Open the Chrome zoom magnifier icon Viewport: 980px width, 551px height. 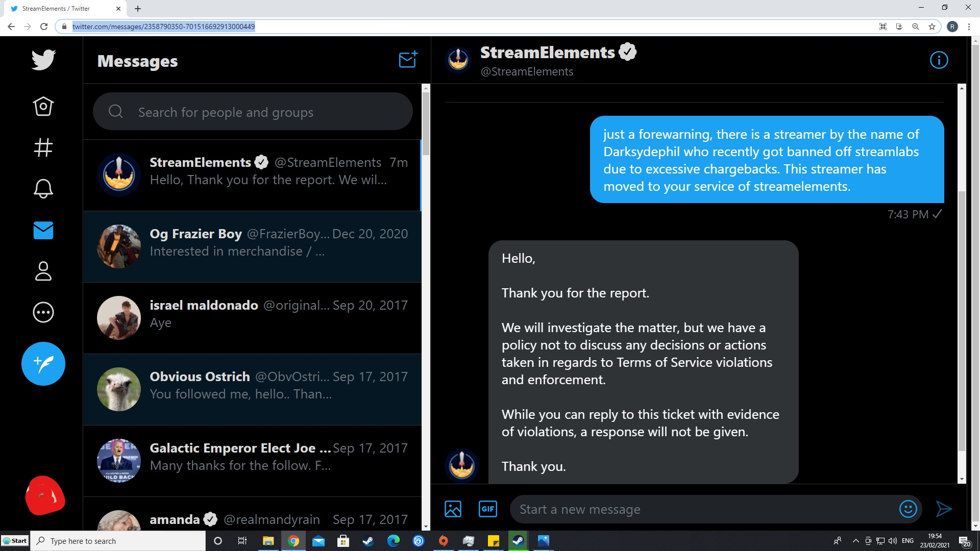click(916, 27)
